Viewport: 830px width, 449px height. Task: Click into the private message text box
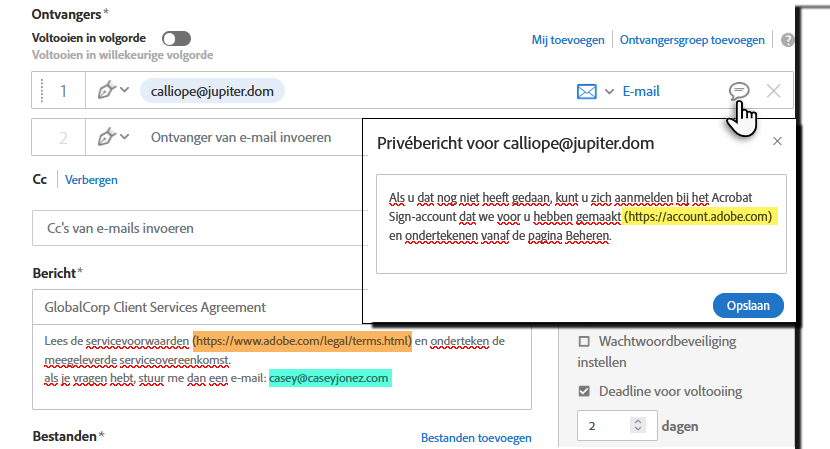coord(581,224)
